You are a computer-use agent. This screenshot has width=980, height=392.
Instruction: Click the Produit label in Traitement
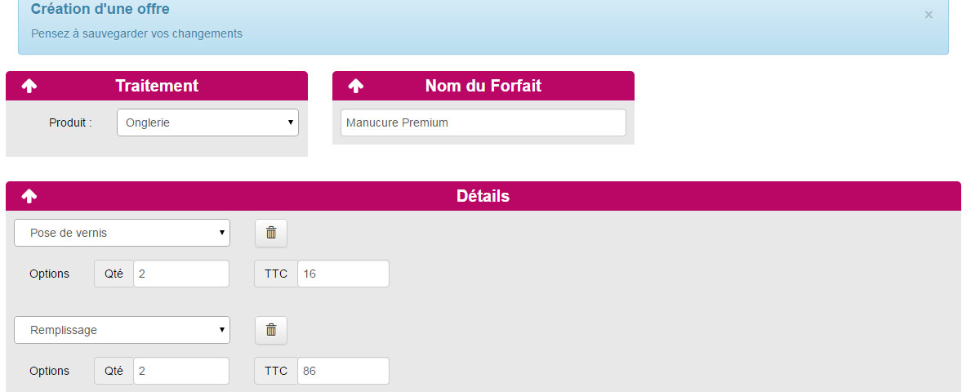(71, 122)
